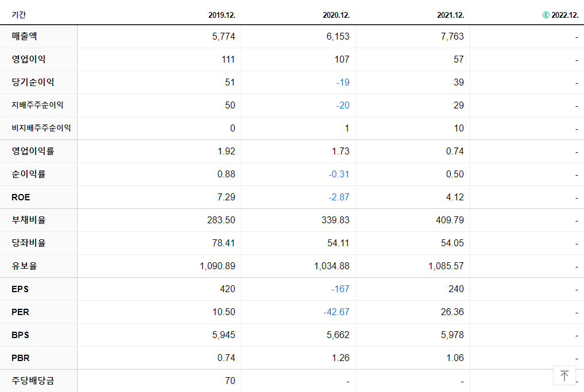
Task: Select the 5,945 BPS value
Action: coord(223,335)
